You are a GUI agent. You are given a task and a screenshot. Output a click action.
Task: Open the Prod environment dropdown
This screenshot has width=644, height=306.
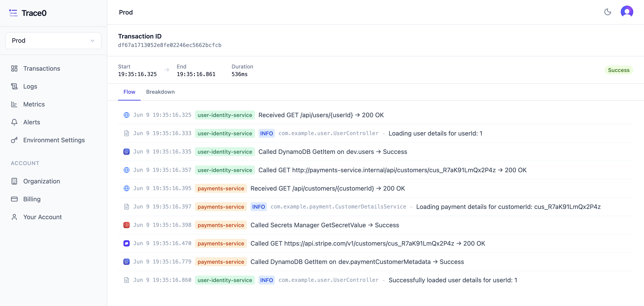pos(53,40)
